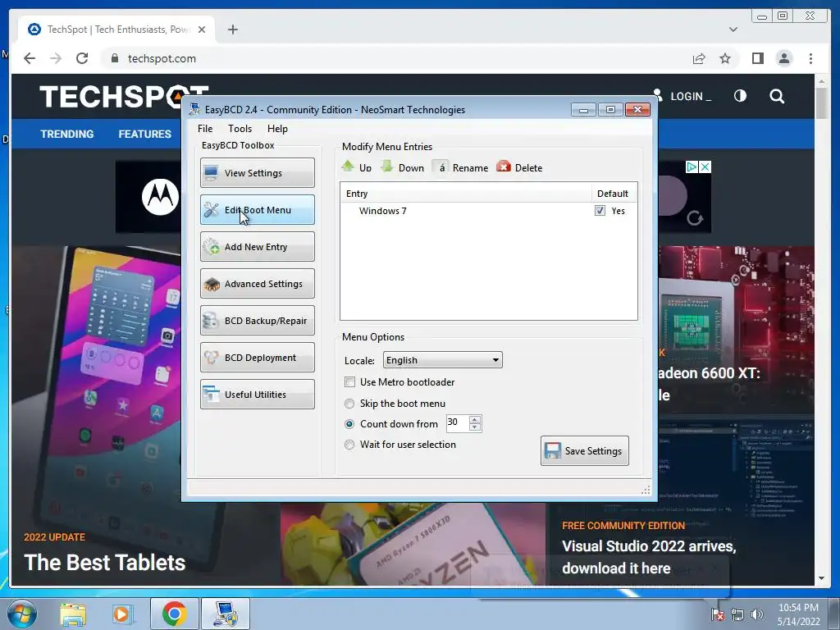
Task: Open Windows Explorer from taskbar
Action: point(73,614)
